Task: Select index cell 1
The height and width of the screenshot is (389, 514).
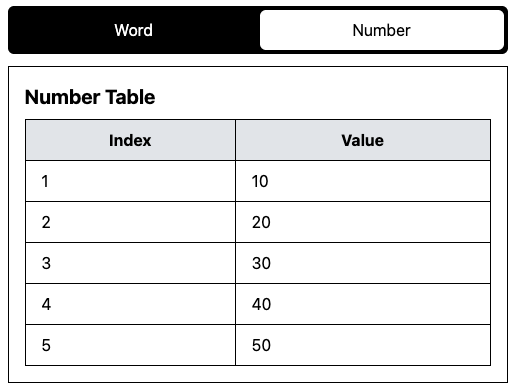Action: click(130, 181)
